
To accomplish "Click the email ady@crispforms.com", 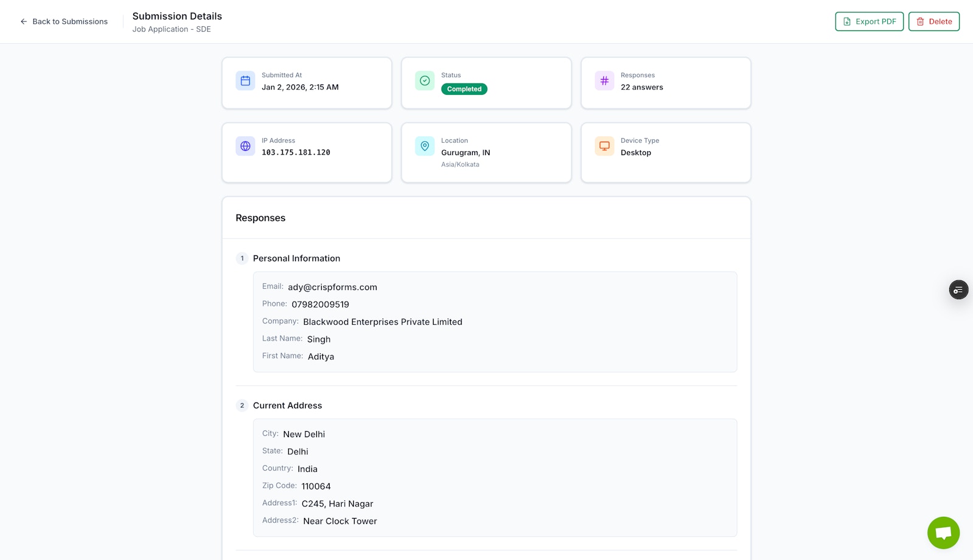I will point(333,287).
